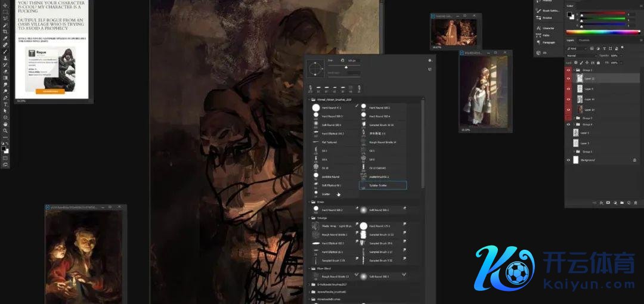Screen dimensions: 644x304
Task: Open the Character panel
Action: 548,28
